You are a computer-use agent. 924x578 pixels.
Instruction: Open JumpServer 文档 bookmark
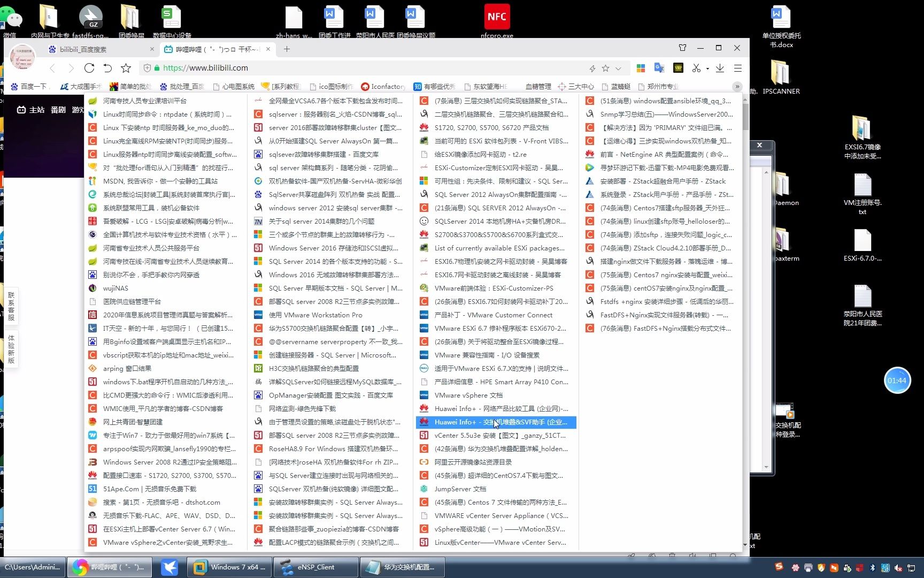pos(496,489)
